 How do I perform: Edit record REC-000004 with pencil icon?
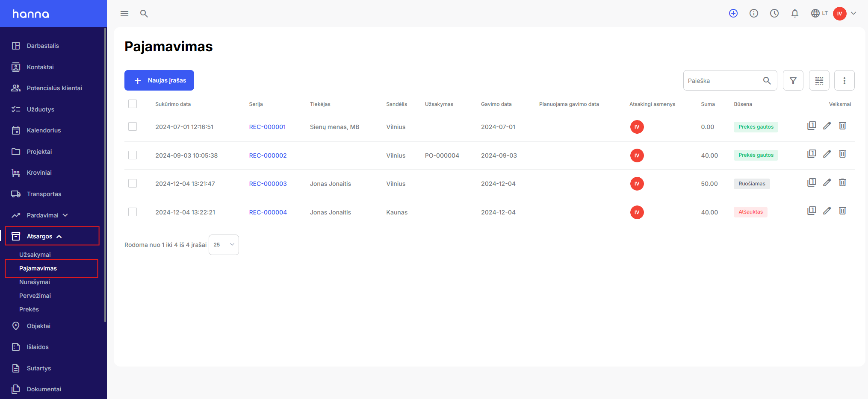pyautogui.click(x=827, y=211)
